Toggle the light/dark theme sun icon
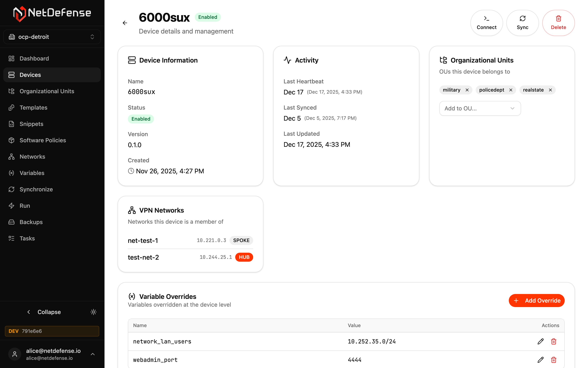This screenshot has height=368, width=588. coord(93,312)
